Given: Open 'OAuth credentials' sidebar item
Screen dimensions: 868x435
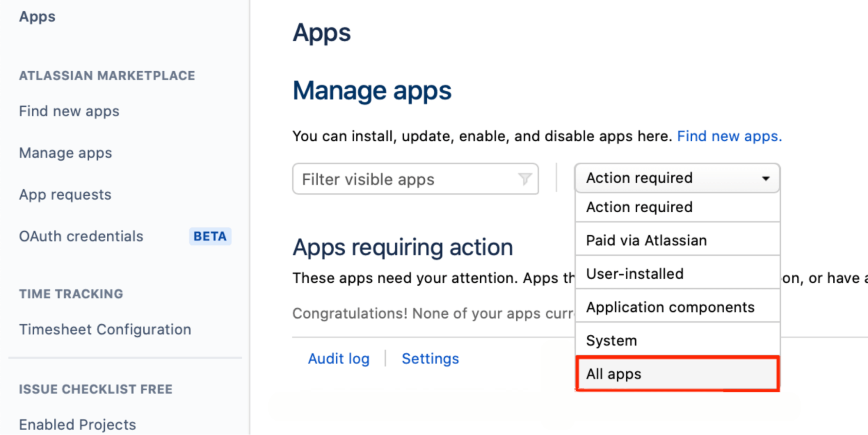Looking at the screenshot, I should [x=81, y=236].
